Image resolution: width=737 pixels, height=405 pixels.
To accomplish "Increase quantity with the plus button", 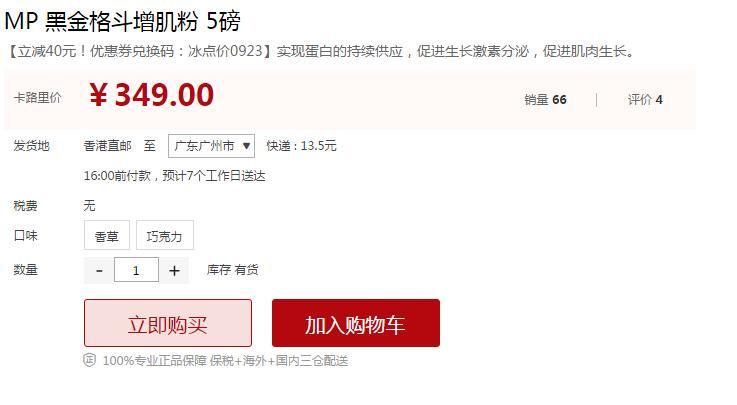I will tap(174, 270).
